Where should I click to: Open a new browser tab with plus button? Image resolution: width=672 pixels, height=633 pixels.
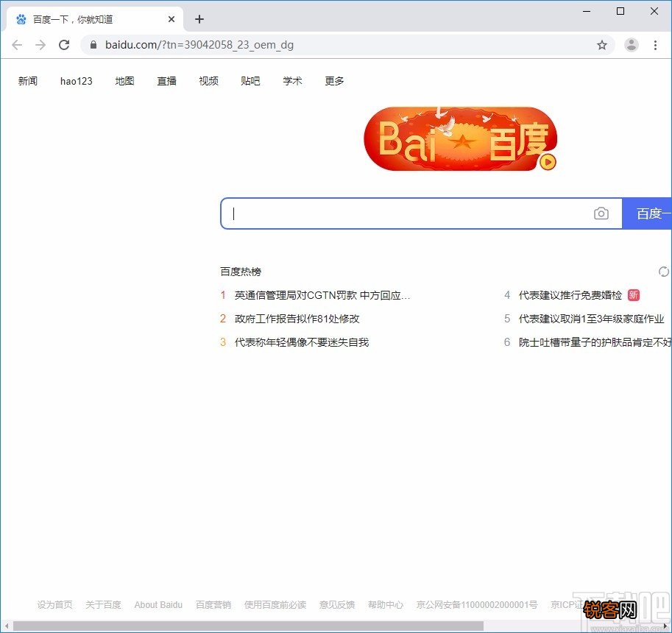[x=199, y=19]
